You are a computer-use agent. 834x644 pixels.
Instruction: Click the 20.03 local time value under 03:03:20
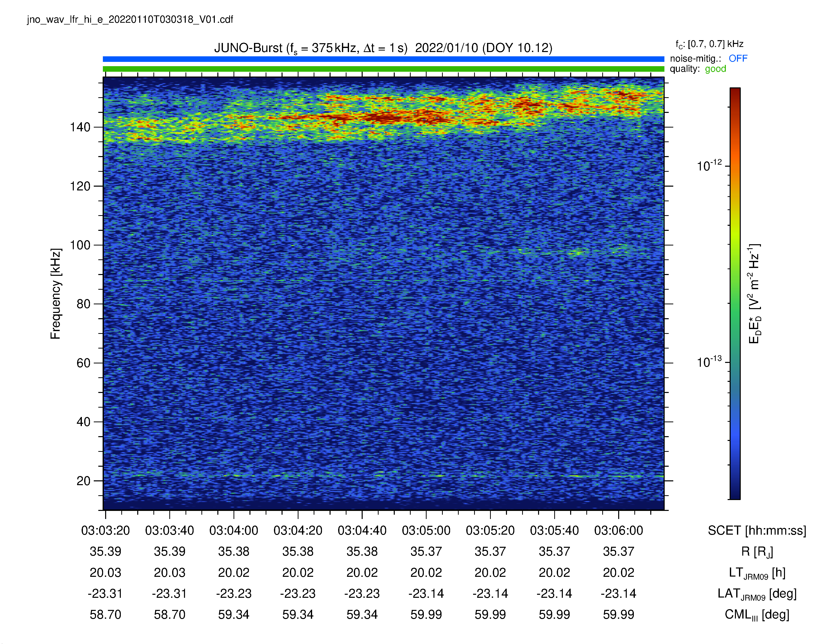[x=105, y=573]
